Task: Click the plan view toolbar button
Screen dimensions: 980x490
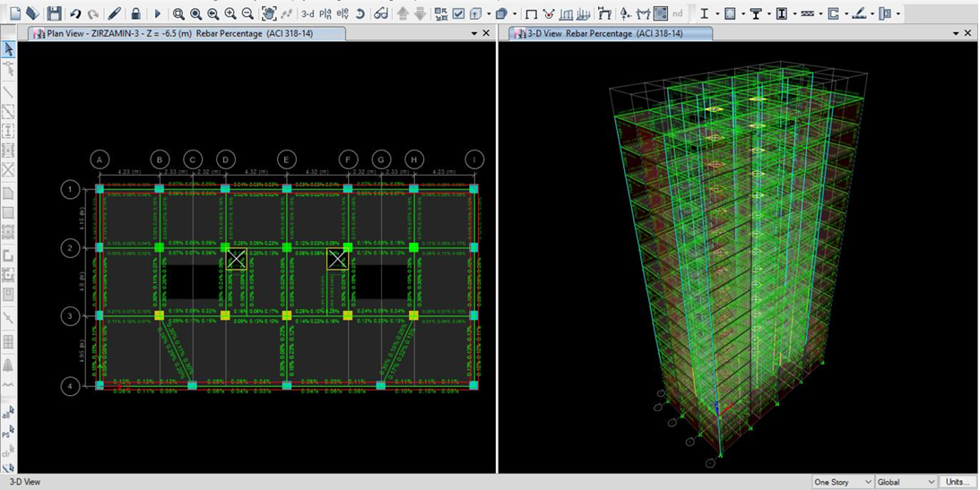Action: 325,13
